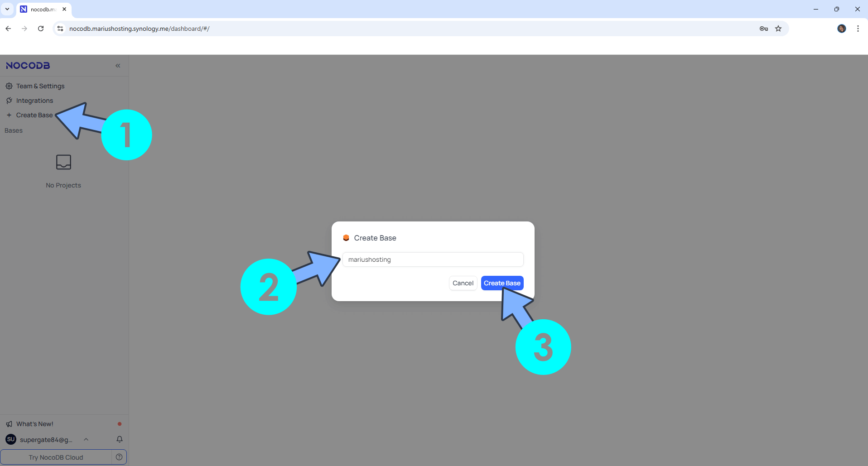The image size is (868, 466).
Task: Bookmark this page with the star icon
Action: (778, 29)
